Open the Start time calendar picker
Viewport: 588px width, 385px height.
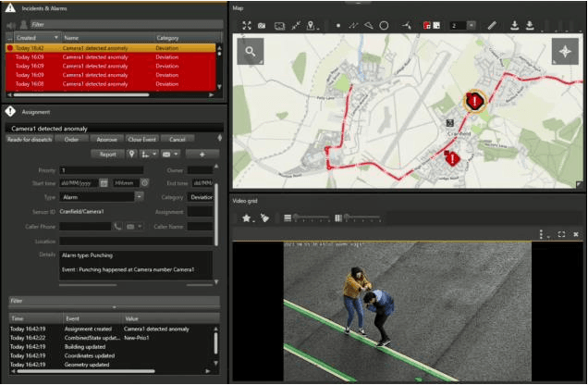[x=104, y=183]
